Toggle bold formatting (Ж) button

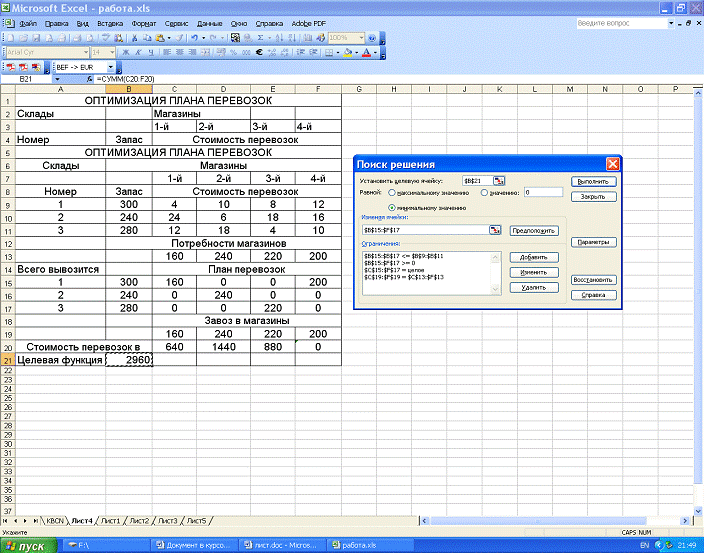[x=126, y=52]
